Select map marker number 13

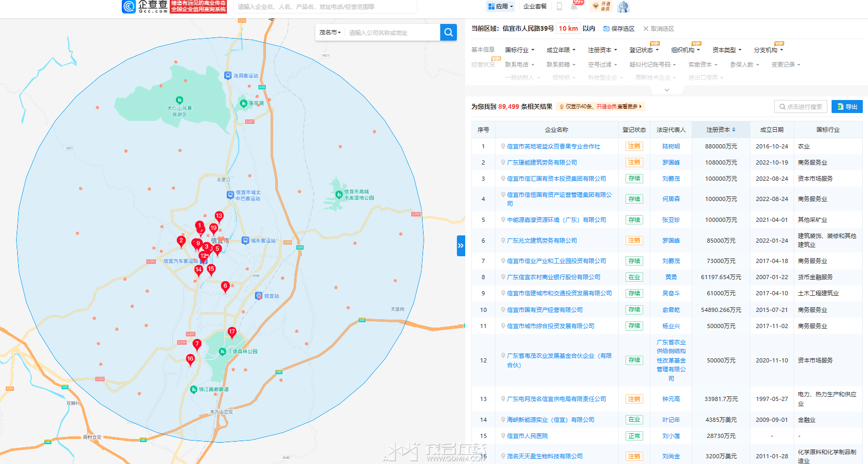tap(219, 216)
